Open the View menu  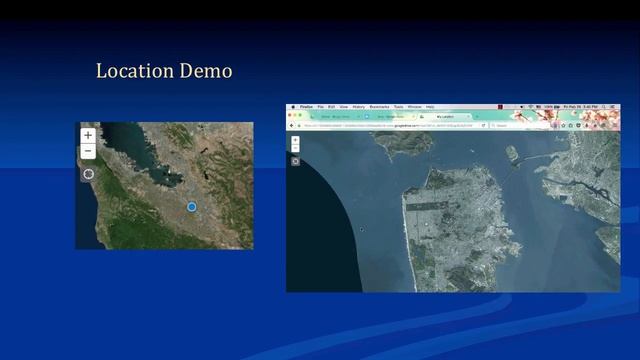coord(344,107)
